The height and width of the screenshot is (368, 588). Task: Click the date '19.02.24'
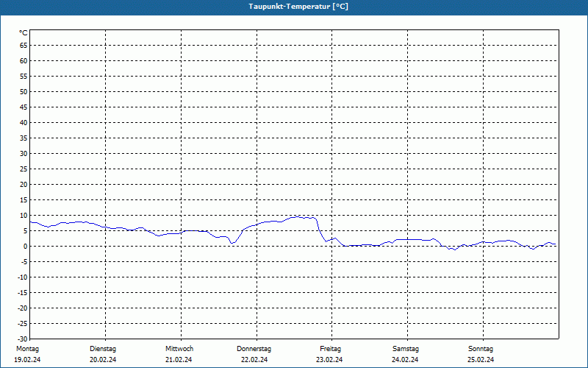[x=27, y=360]
